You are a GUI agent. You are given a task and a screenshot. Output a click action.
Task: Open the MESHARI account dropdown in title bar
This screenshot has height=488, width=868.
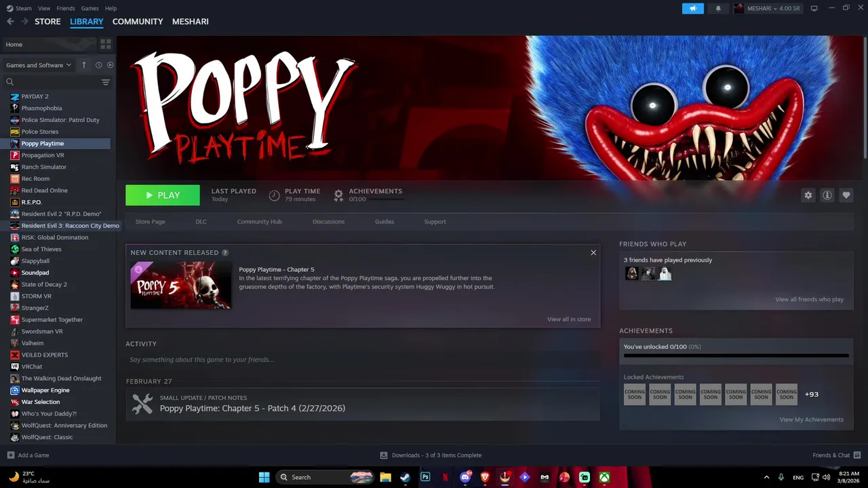click(768, 8)
